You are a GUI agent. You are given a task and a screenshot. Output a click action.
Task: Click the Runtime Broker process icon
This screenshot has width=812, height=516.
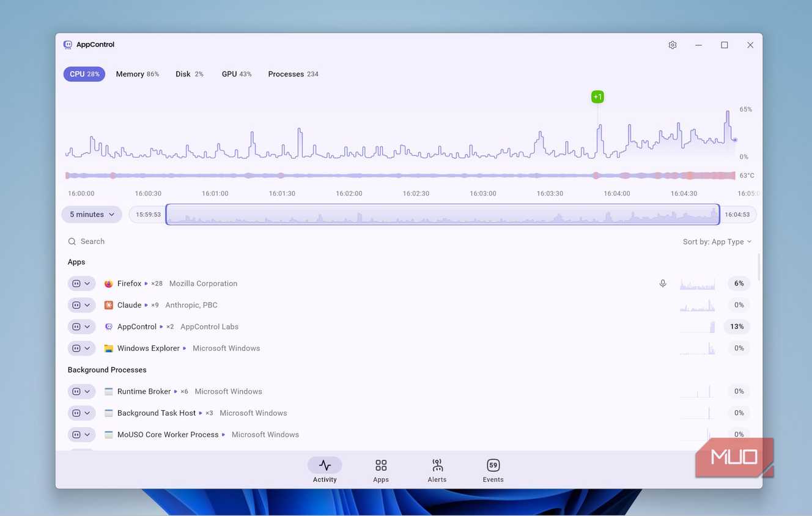pyautogui.click(x=109, y=391)
